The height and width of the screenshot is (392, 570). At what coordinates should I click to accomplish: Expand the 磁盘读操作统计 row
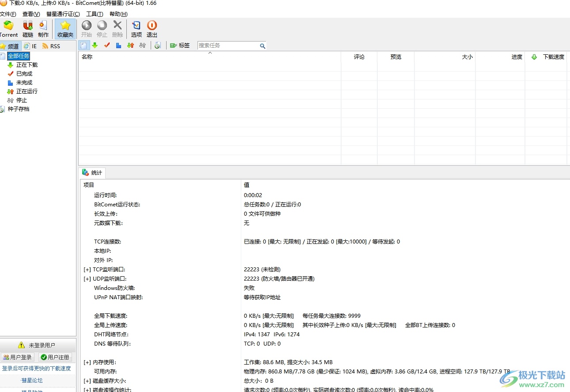pyautogui.click(x=87, y=390)
